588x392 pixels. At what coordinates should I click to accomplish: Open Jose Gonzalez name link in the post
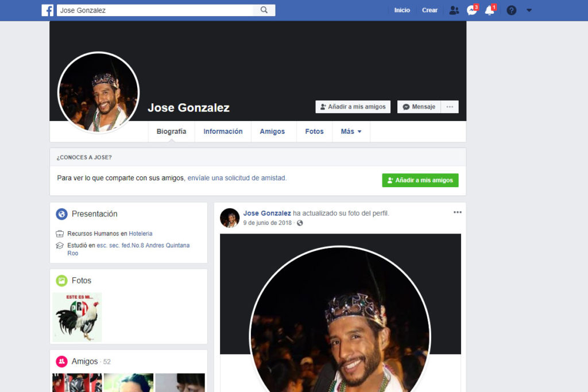pos(267,214)
